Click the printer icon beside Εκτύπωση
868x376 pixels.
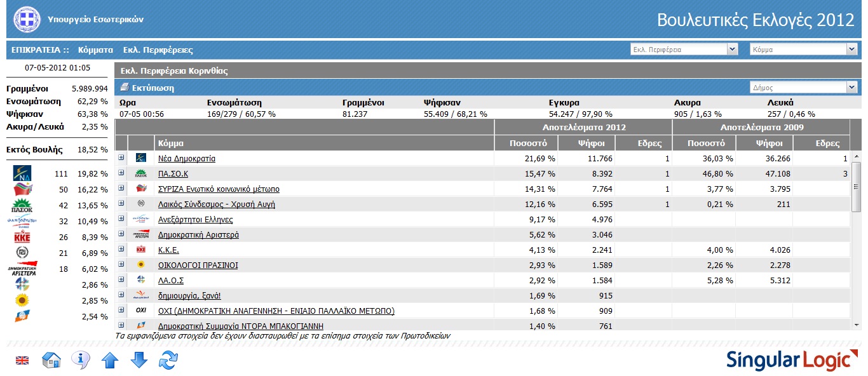click(125, 88)
